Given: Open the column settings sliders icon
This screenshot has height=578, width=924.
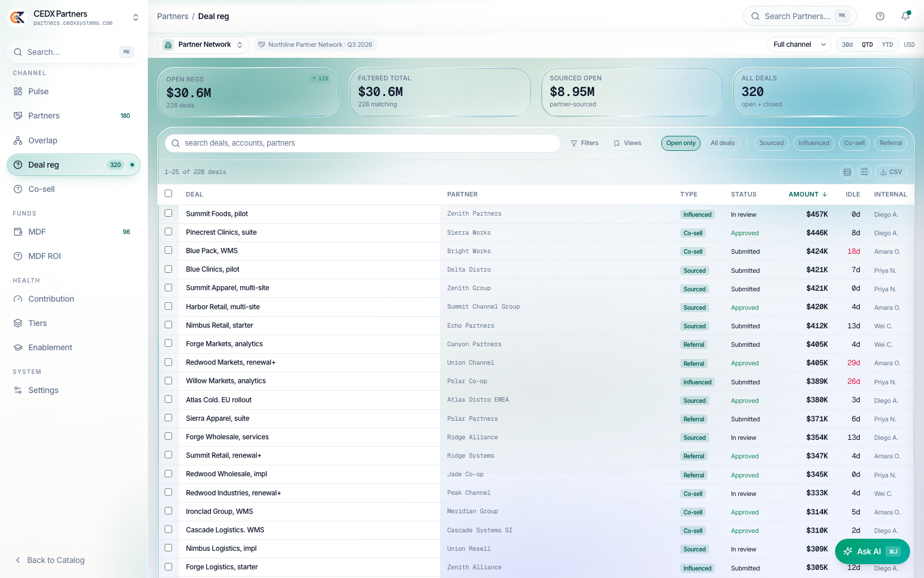Looking at the screenshot, I should click(865, 172).
